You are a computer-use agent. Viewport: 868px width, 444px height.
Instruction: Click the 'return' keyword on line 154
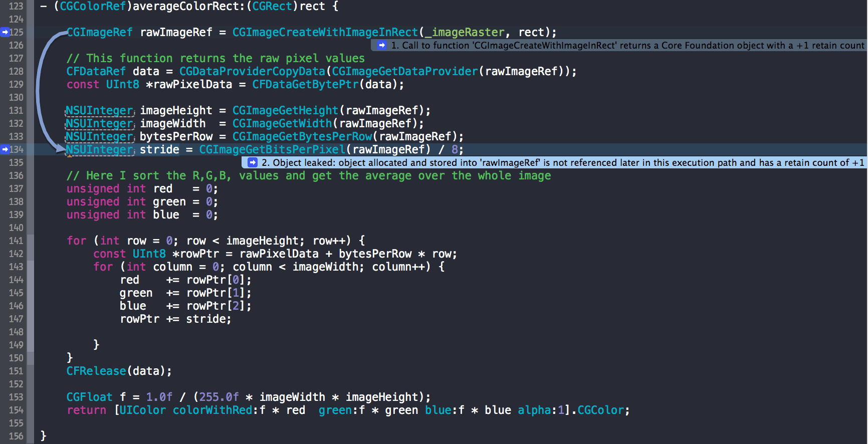(x=86, y=410)
